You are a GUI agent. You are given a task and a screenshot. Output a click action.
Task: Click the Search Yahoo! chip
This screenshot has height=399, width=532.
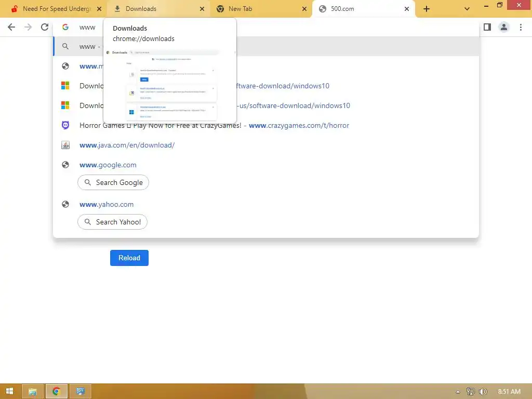click(x=112, y=222)
